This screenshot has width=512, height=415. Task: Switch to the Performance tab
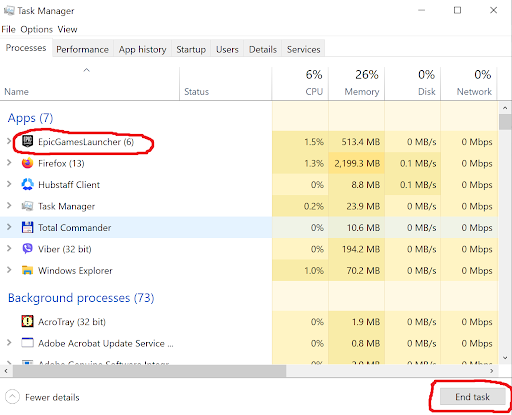tap(82, 49)
